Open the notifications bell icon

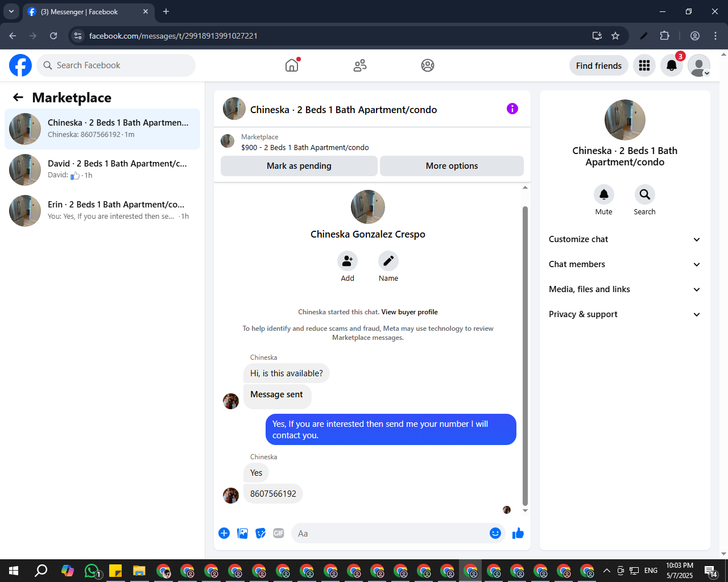(x=672, y=66)
